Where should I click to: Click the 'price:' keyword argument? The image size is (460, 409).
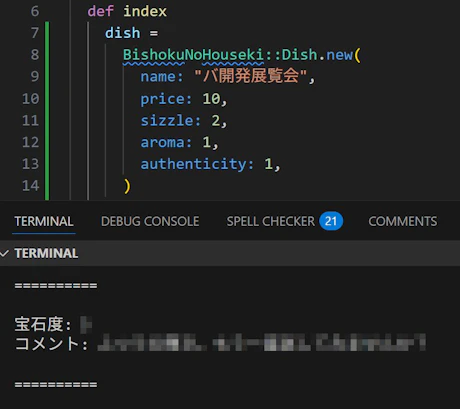coord(166,99)
